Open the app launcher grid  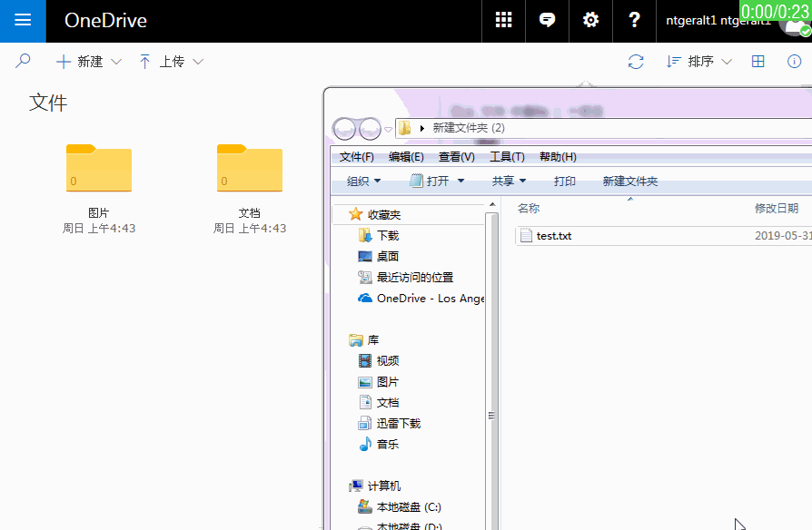503,21
